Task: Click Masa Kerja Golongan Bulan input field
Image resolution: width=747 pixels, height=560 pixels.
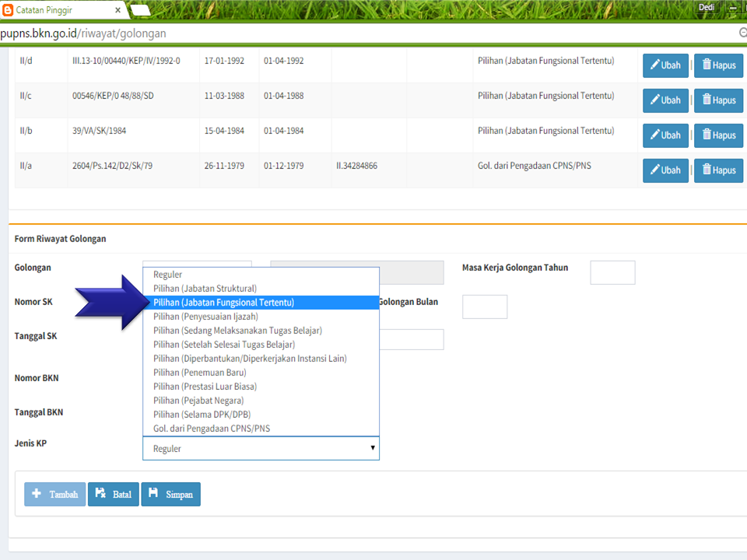Action: pos(485,306)
